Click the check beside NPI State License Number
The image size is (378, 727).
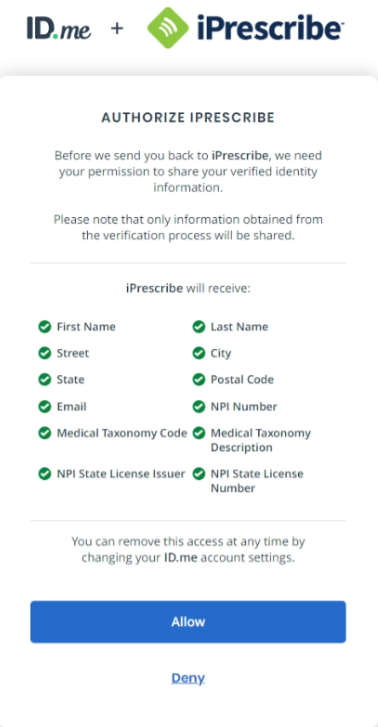pos(199,474)
